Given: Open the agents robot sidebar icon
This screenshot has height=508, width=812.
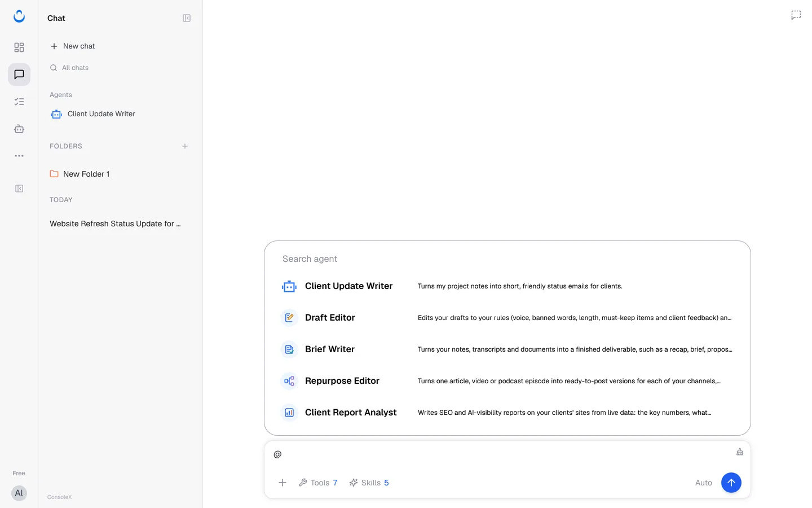Looking at the screenshot, I should coord(19,129).
